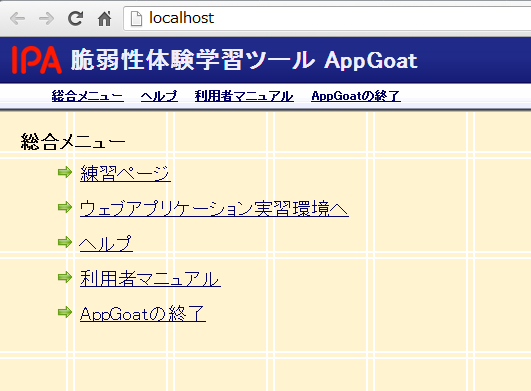Click the green arrow beside 練習ページ
This screenshot has width=531, height=391.
point(65,172)
